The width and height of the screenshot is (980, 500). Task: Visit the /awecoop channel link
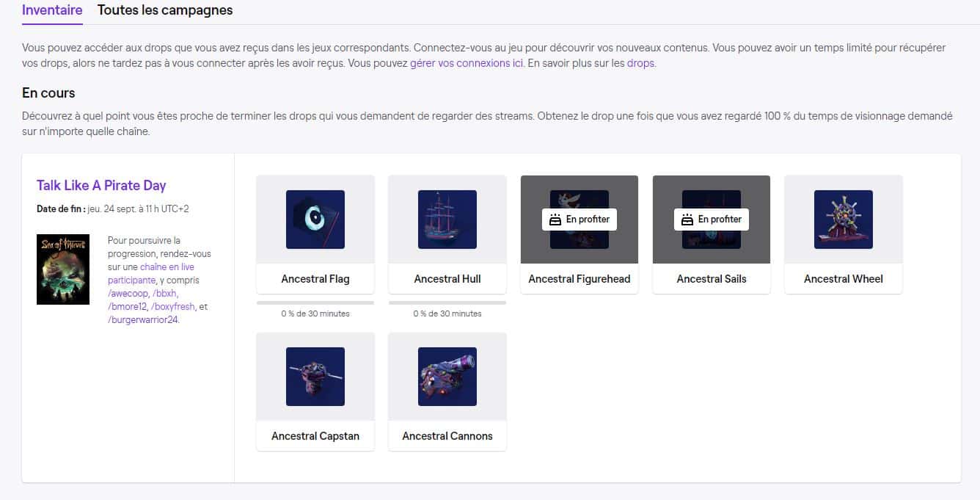[128, 294]
